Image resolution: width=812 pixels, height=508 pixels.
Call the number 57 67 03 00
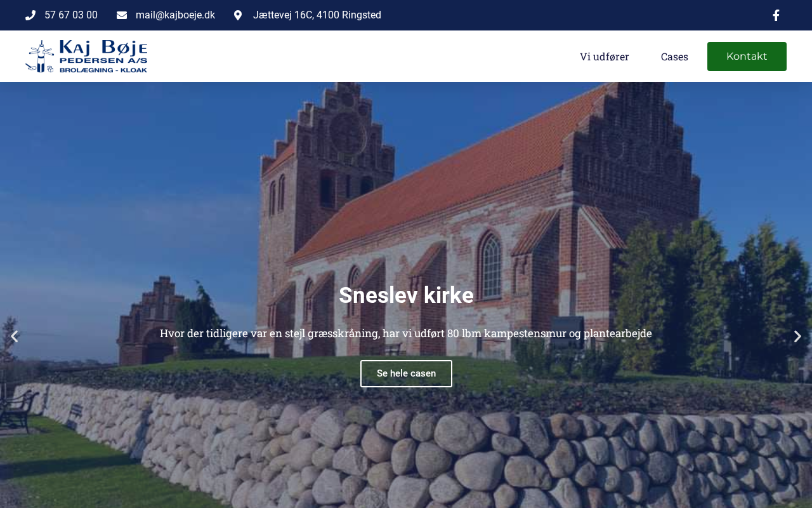click(71, 15)
